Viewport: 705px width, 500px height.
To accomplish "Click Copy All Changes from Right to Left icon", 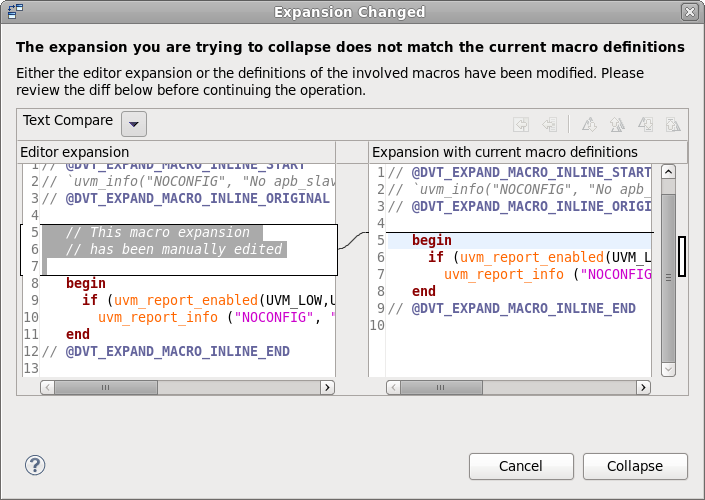I will coord(521,125).
